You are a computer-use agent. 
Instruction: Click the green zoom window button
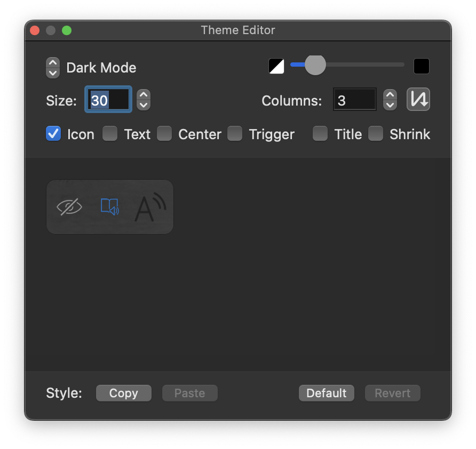tap(67, 30)
